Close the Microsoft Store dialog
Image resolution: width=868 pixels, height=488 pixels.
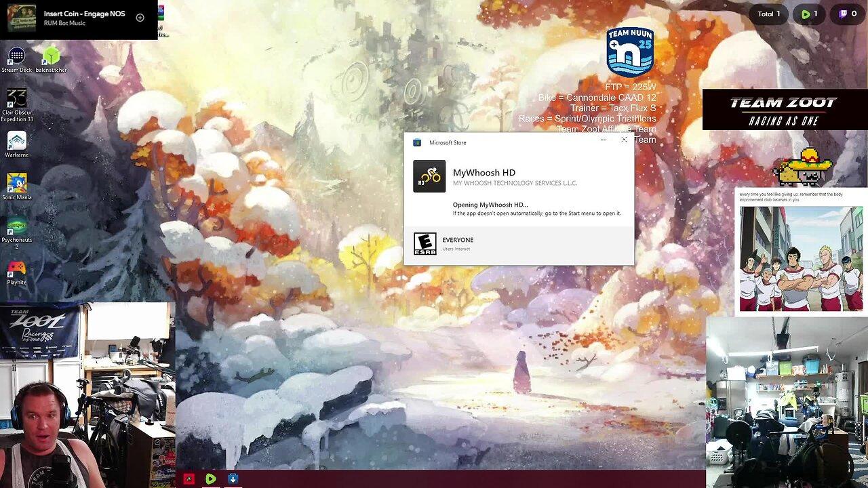[624, 140]
